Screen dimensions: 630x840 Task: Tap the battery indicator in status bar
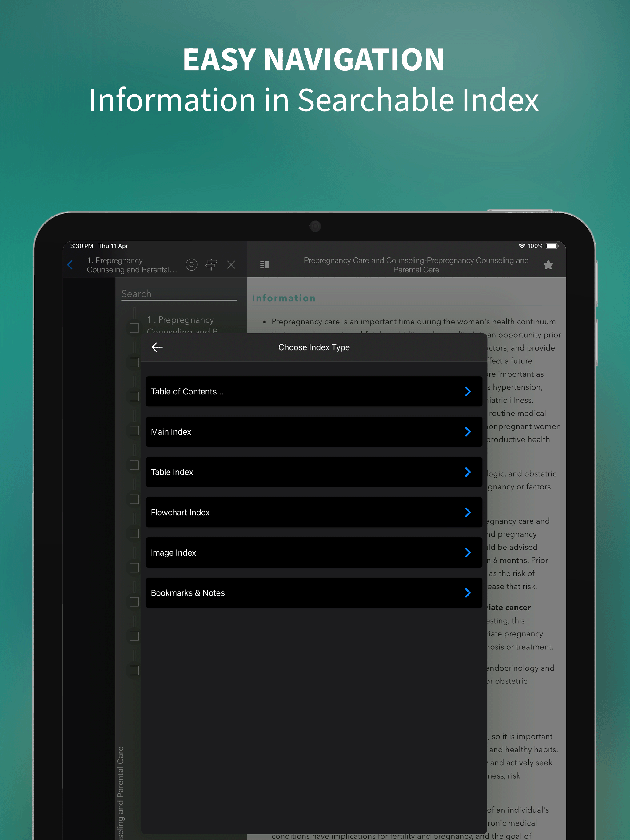pos(552,246)
